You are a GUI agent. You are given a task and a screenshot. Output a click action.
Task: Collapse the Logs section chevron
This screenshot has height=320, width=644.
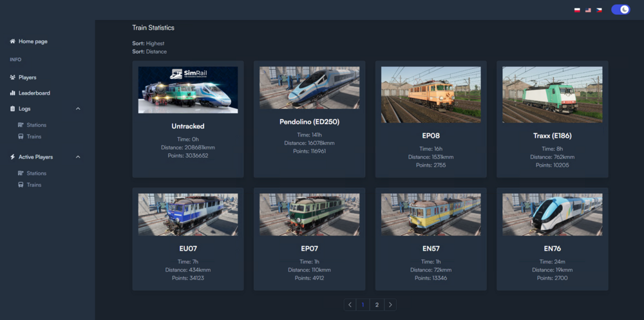point(79,109)
